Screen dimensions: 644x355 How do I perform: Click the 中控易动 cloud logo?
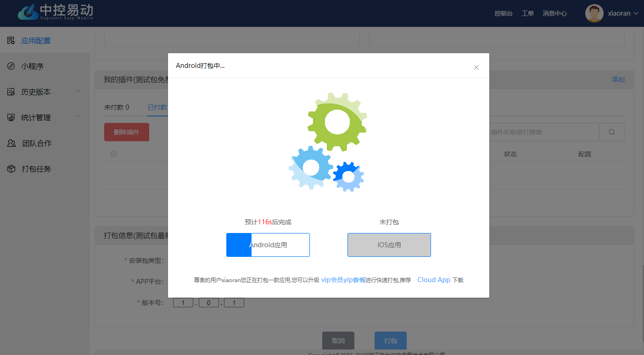click(55, 11)
